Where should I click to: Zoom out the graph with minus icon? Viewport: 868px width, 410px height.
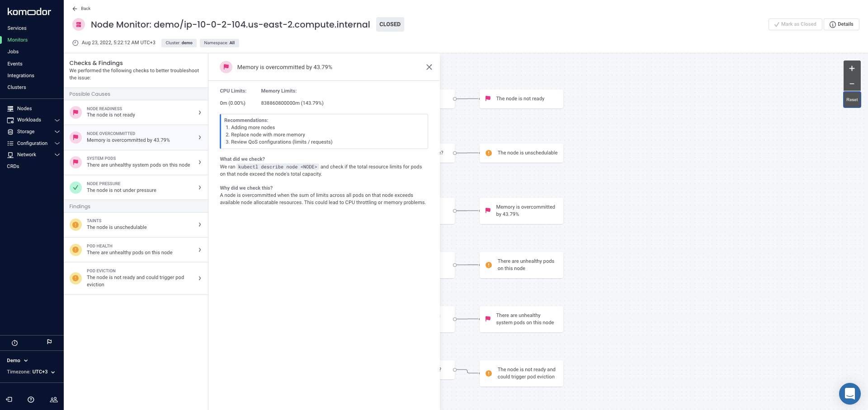(x=852, y=84)
